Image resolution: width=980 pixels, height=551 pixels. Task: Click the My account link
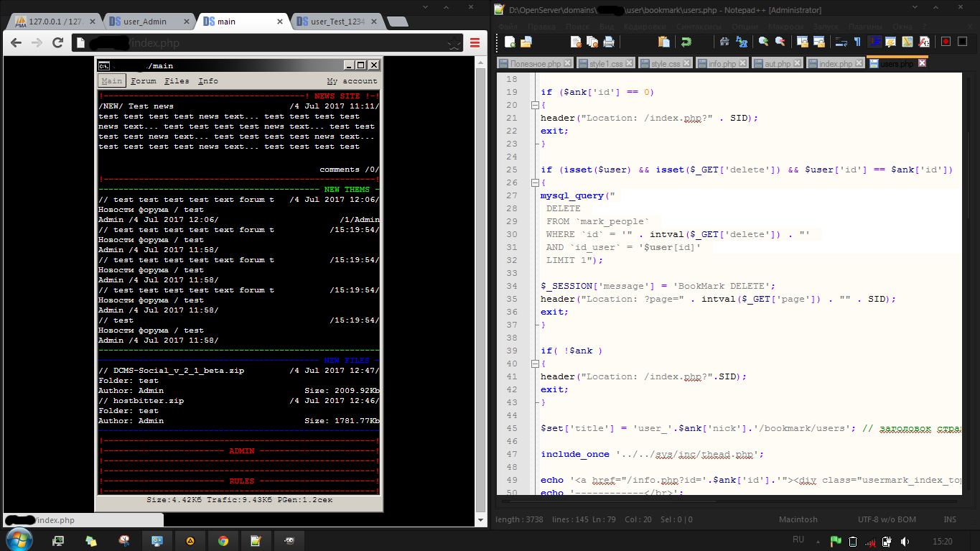click(352, 81)
